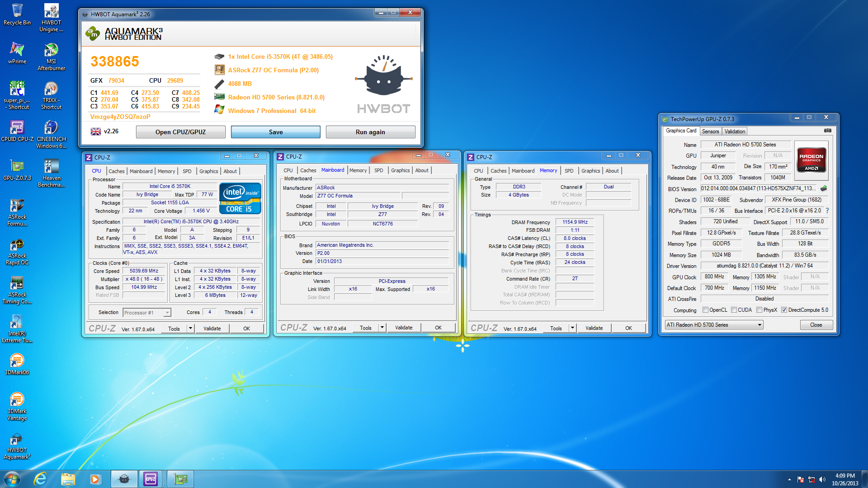Screen dimensions: 868x488
Task: Select SPD tab in Mainboard CPU-Z window
Action: (x=379, y=170)
